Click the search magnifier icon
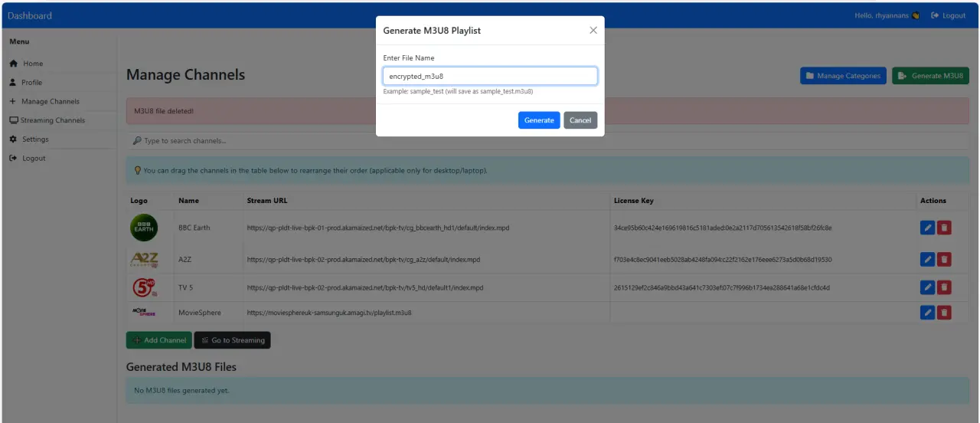Image resolution: width=980 pixels, height=423 pixels. pos(137,141)
